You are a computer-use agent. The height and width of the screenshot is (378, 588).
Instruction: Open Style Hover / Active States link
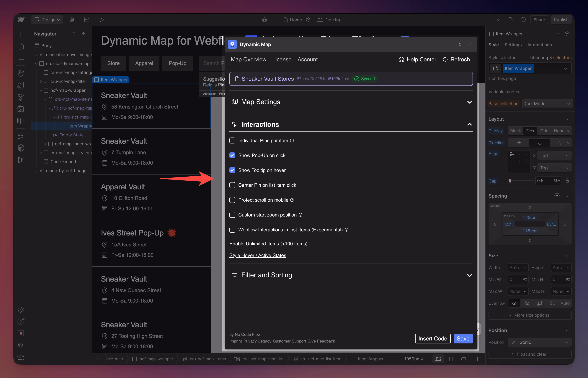coord(258,255)
